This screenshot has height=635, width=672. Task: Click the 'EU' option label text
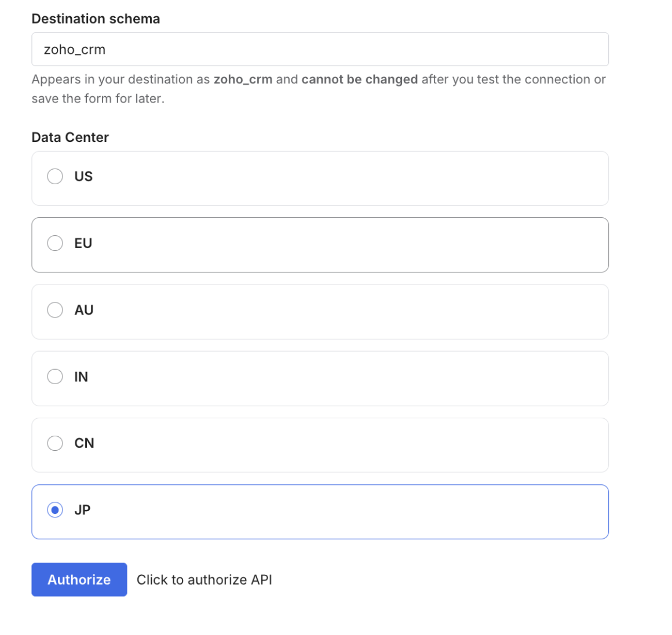[x=83, y=243]
